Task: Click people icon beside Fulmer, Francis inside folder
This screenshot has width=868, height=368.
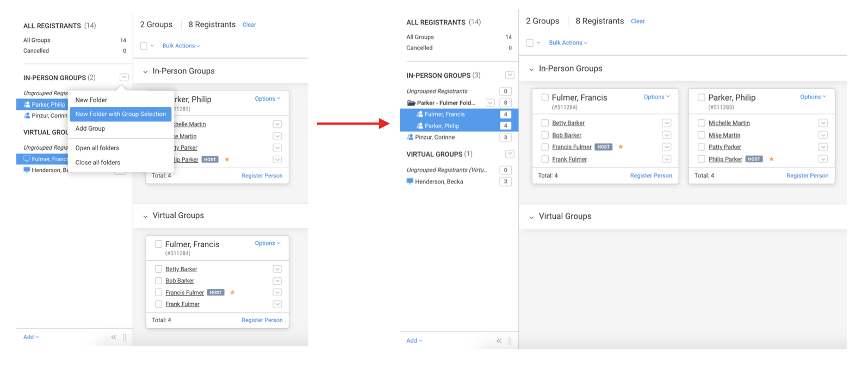Action: click(x=419, y=114)
